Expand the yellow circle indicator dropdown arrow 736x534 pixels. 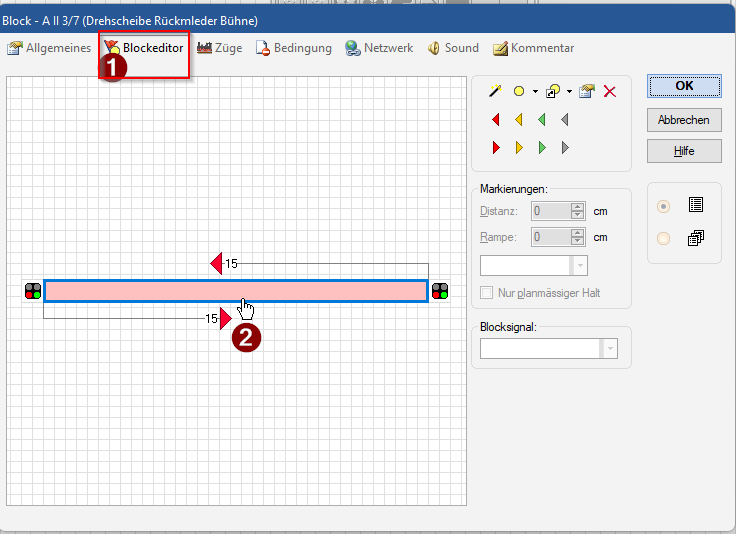pos(535,91)
